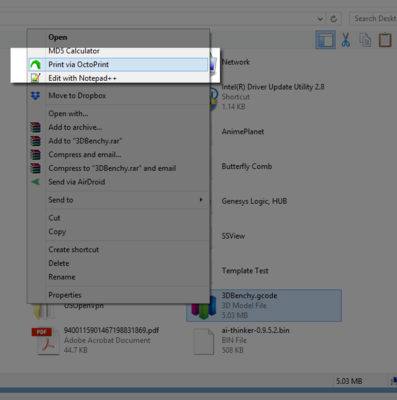Click the Notepad++ icon in context menu
Viewport: 397px width, 400px height.
coord(35,78)
